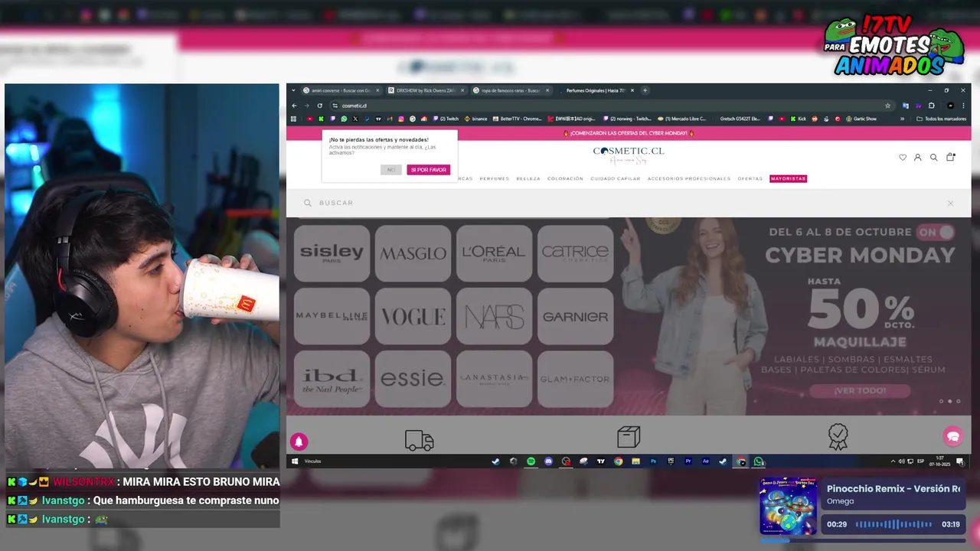Click the pink notification bell icon
The height and width of the screenshot is (551, 980).
(299, 442)
